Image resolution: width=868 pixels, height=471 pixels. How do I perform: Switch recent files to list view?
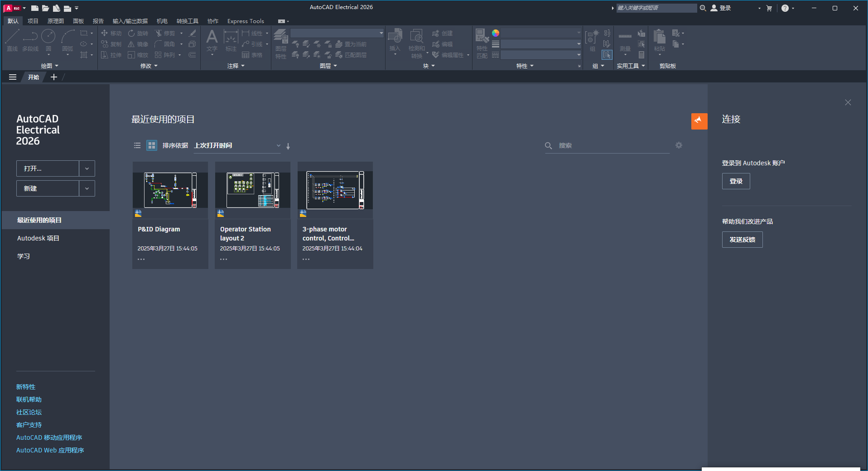137,145
